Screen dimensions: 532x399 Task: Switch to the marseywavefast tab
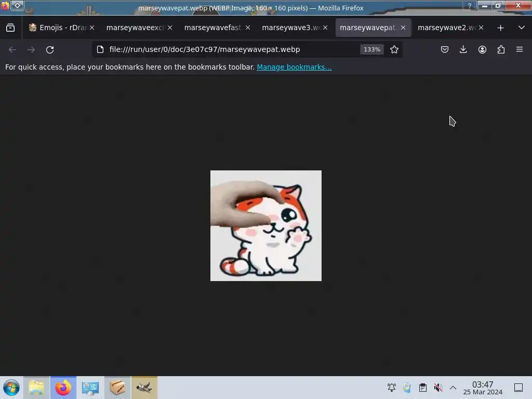212,28
